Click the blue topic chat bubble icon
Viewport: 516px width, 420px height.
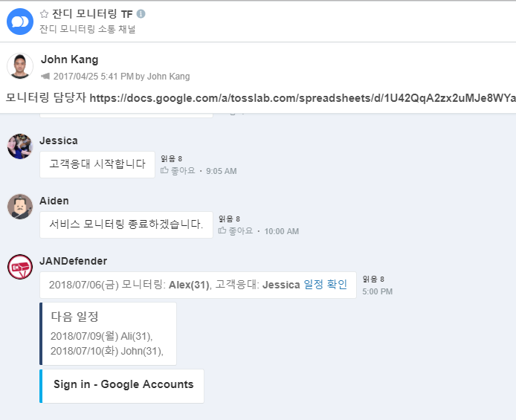coord(20,22)
